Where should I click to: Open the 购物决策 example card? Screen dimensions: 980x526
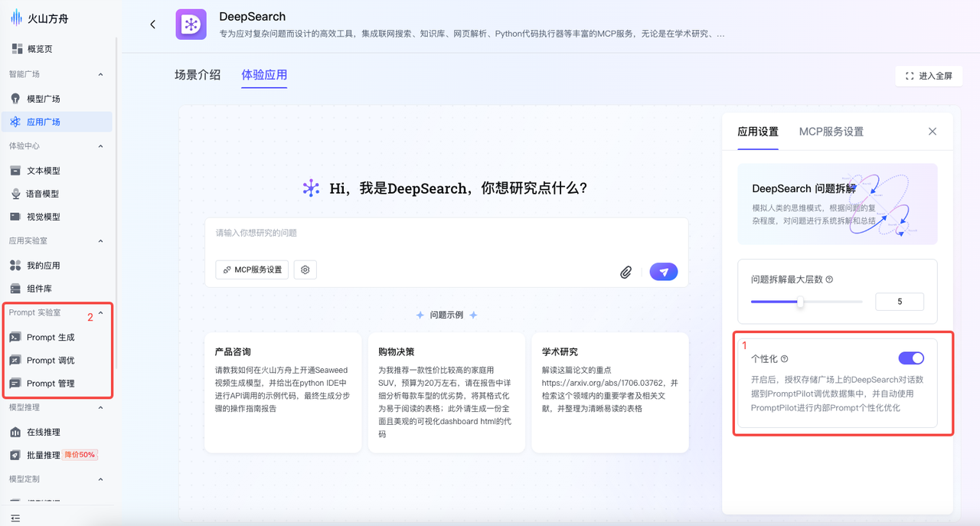(446, 393)
